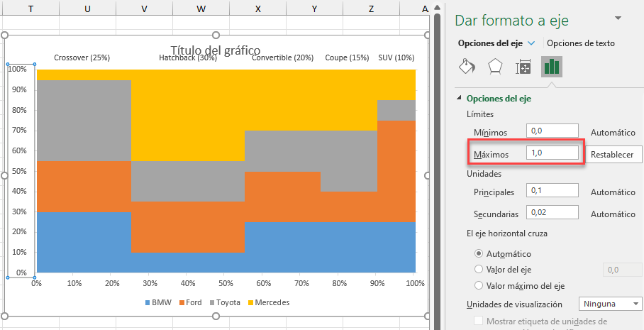
Task: Toggle Mostrar etiqueta de unidades checkbox
Action: 478,321
